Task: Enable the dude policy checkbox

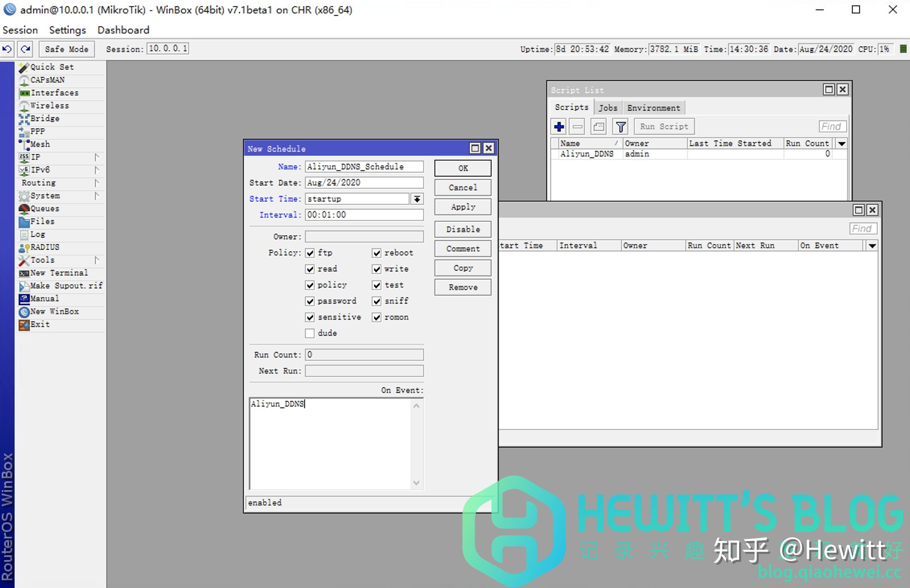Action: [x=310, y=333]
